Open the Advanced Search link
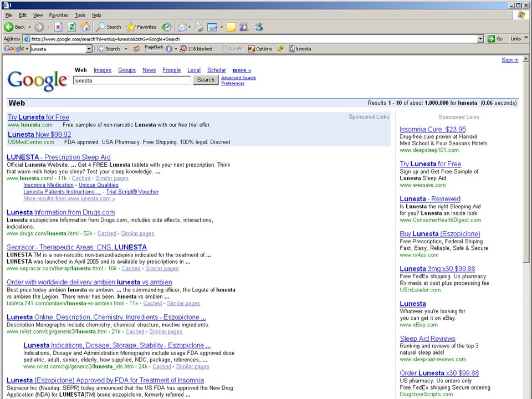532x399 pixels. (x=238, y=78)
